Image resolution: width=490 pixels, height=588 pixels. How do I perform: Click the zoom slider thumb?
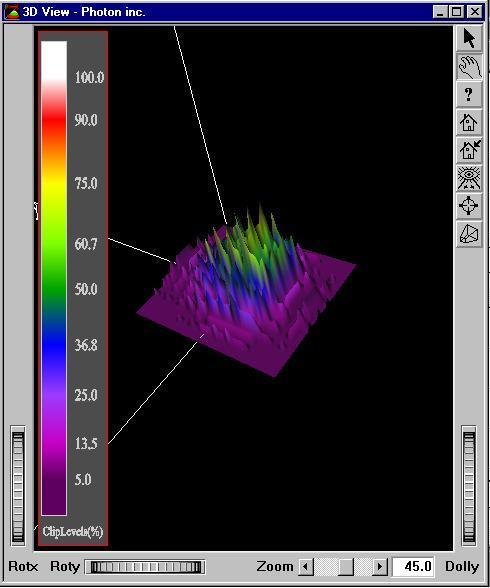345,567
